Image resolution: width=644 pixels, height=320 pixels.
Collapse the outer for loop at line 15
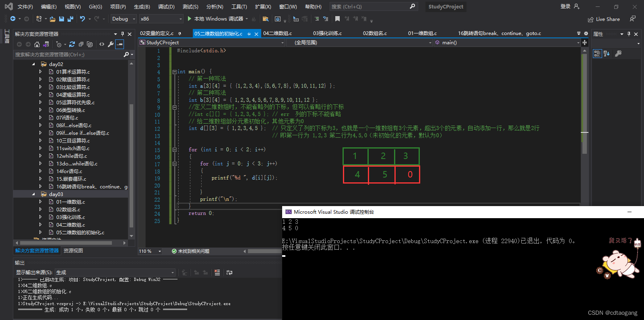coord(175,150)
